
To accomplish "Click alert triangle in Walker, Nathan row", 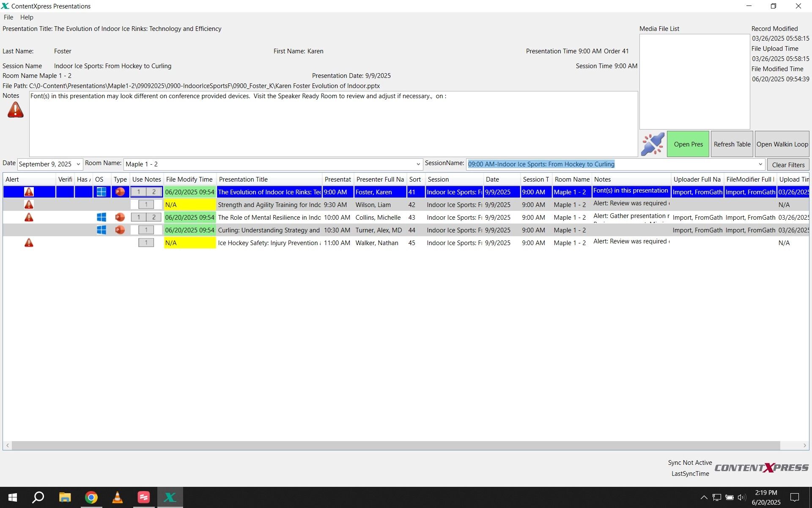I will (x=29, y=243).
